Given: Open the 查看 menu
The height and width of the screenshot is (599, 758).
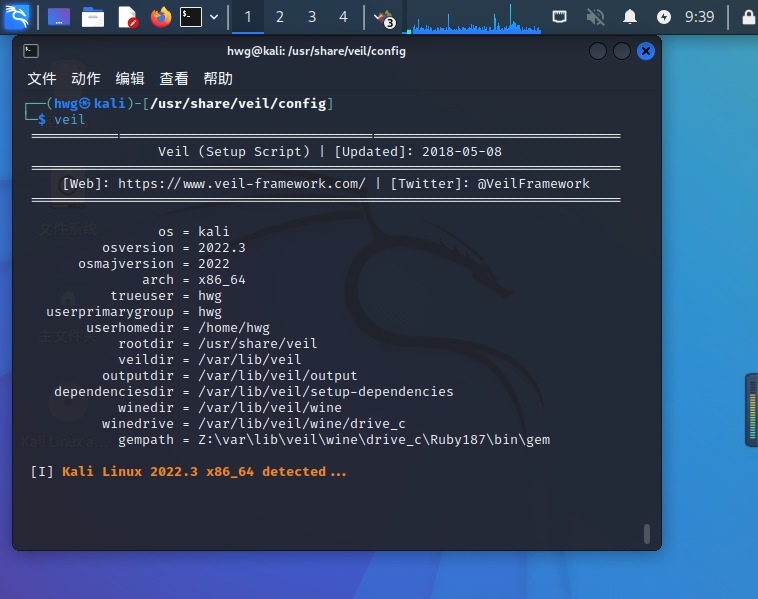Looking at the screenshot, I should pos(174,78).
